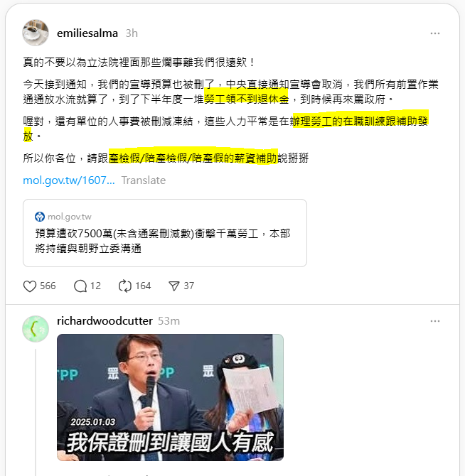The width and height of the screenshot is (465, 476).
Task: Click the 164 reposts count
Action: [143, 286]
